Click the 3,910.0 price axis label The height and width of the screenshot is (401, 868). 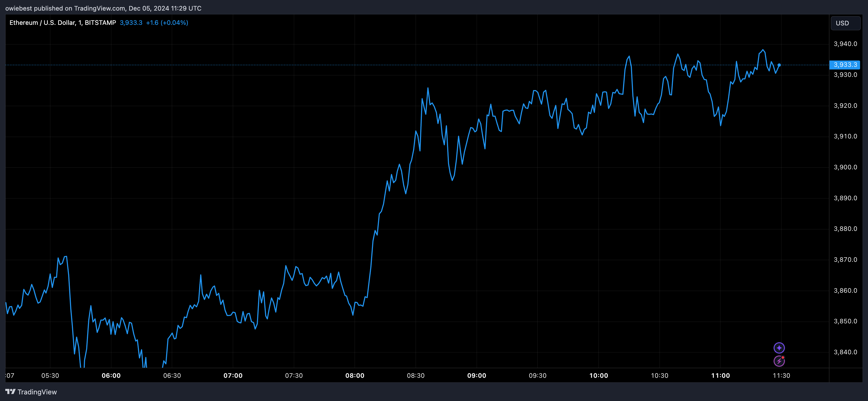point(846,137)
